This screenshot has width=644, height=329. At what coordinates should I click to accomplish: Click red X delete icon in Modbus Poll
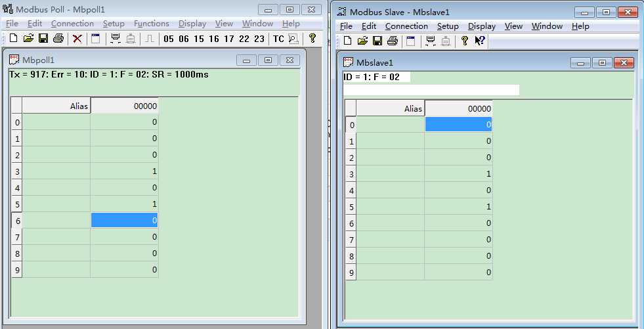tap(77, 39)
